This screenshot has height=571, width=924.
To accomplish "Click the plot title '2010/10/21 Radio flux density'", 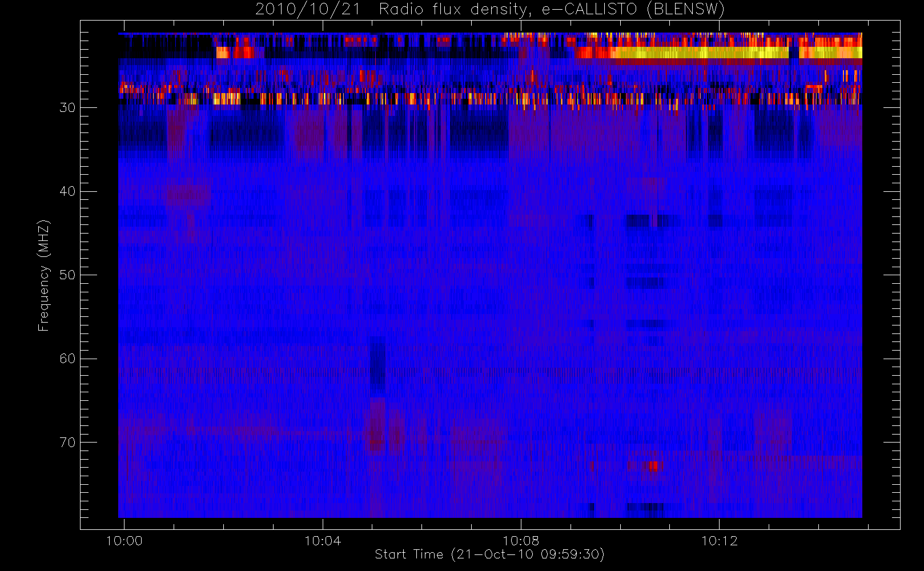I will (x=490, y=9).
